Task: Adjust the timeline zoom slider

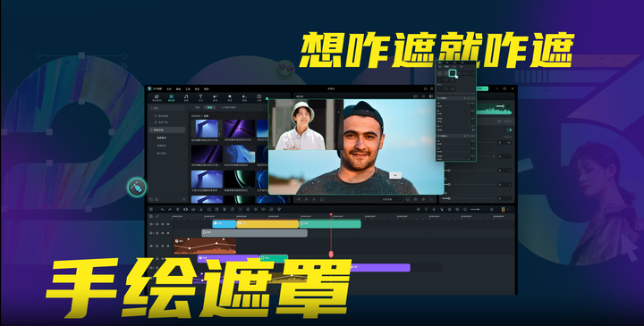Action: tap(477, 209)
